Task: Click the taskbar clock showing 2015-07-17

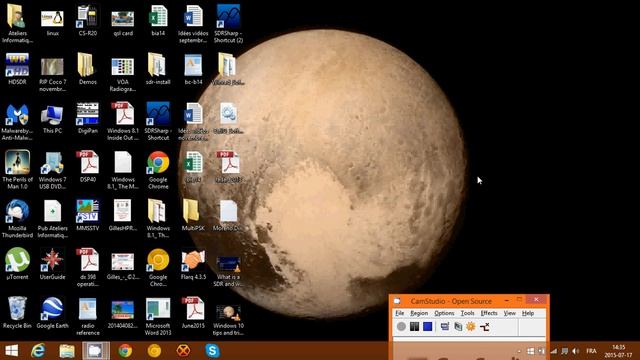Action: tap(618, 351)
